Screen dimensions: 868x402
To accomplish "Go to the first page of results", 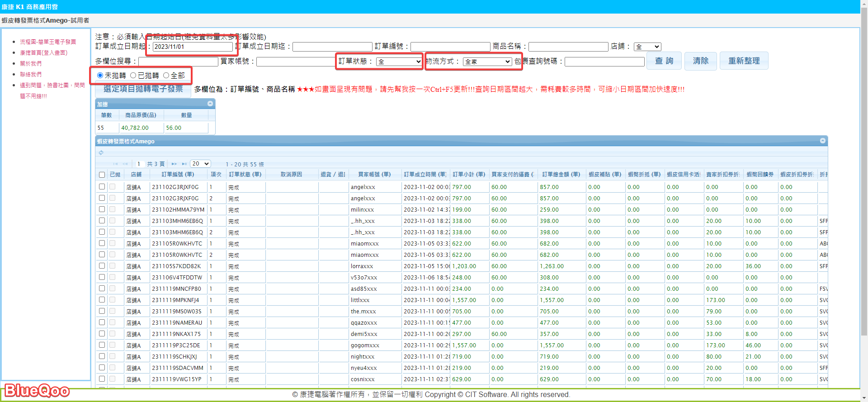I will (116, 164).
